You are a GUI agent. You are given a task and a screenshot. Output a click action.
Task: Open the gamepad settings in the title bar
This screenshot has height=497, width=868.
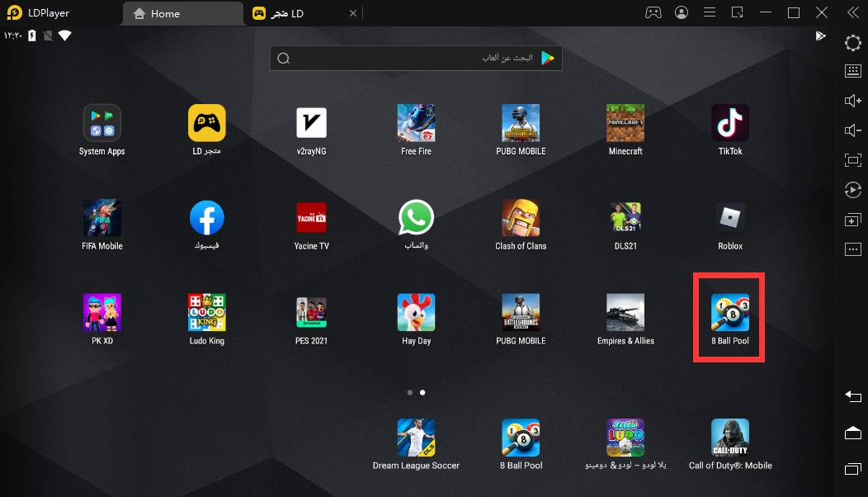click(x=653, y=12)
